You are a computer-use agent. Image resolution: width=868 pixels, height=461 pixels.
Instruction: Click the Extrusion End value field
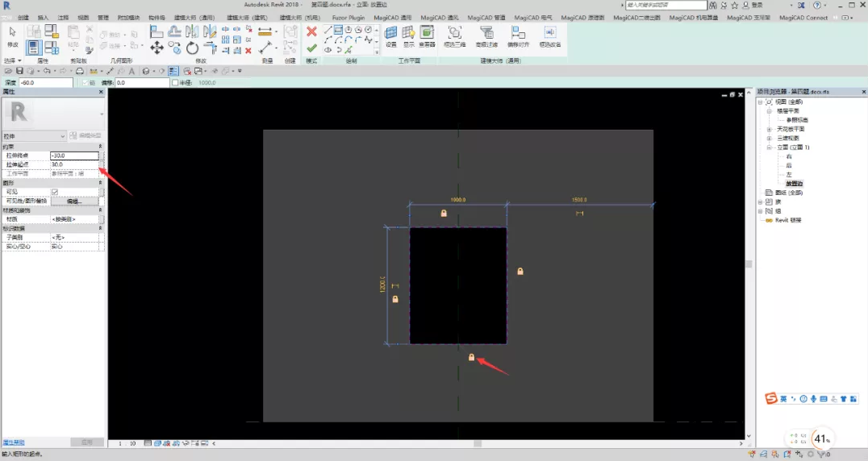[74, 156]
